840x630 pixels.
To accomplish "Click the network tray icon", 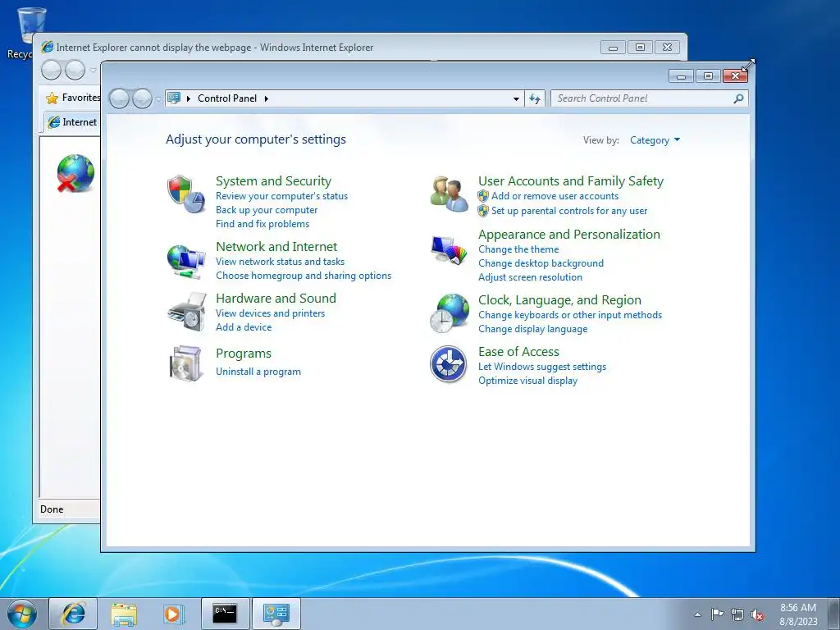I will pyautogui.click(x=737, y=614).
